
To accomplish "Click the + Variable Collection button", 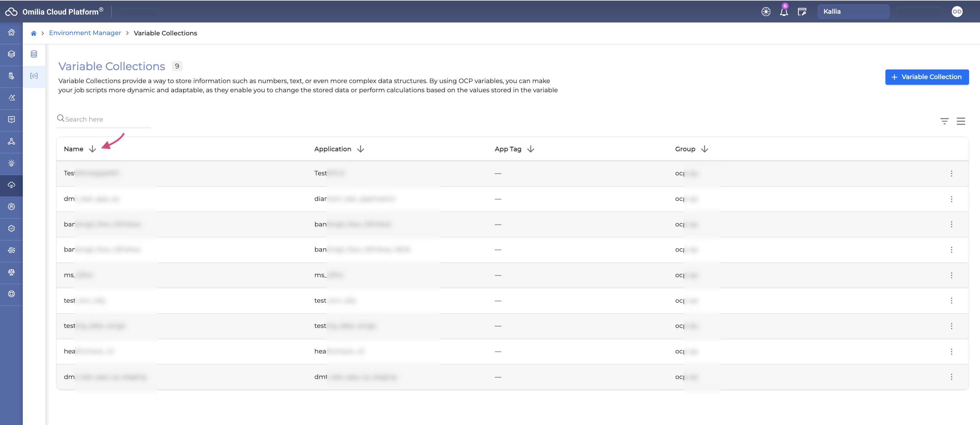I will pyautogui.click(x=927, y=76).
